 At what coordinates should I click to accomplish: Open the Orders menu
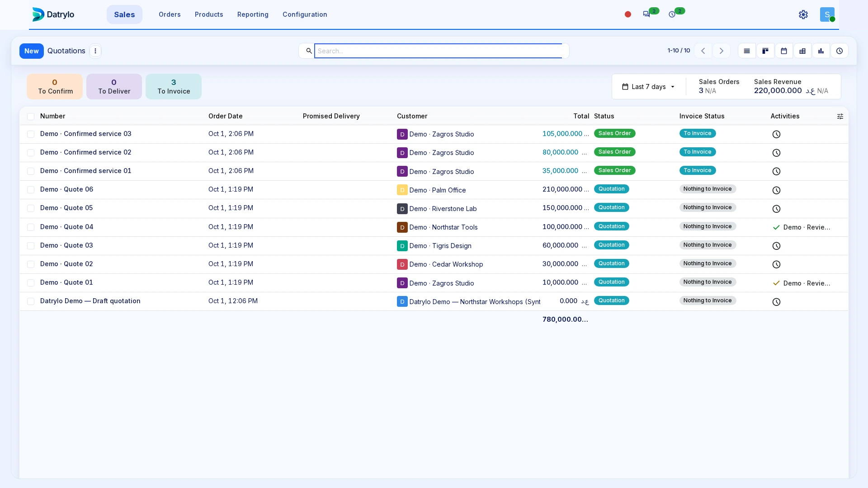click(170, 14)
